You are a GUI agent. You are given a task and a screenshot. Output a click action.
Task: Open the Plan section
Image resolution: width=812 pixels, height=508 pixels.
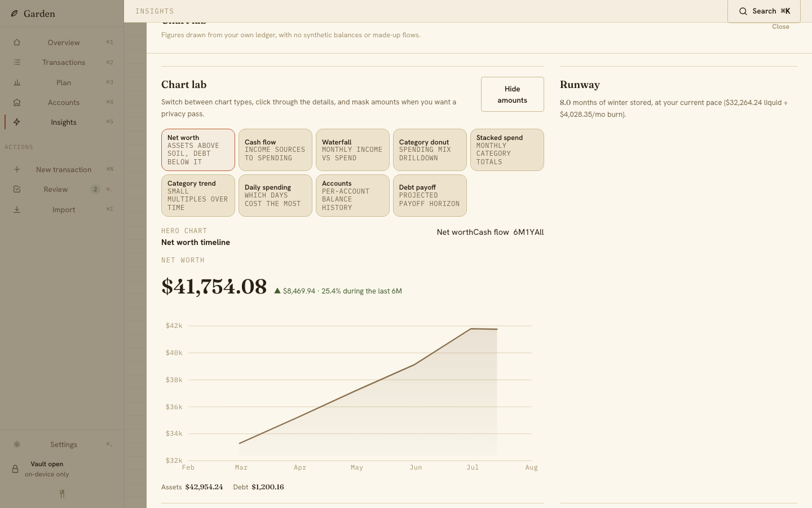click(x=62, y=82)
